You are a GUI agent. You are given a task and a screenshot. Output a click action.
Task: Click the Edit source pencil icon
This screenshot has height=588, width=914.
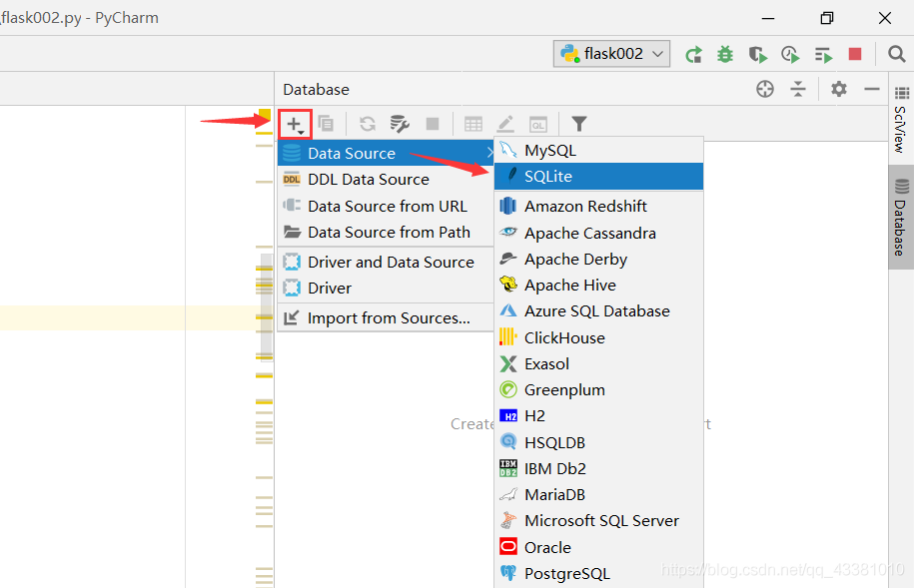pyautogui.click(x=504, y=124)
